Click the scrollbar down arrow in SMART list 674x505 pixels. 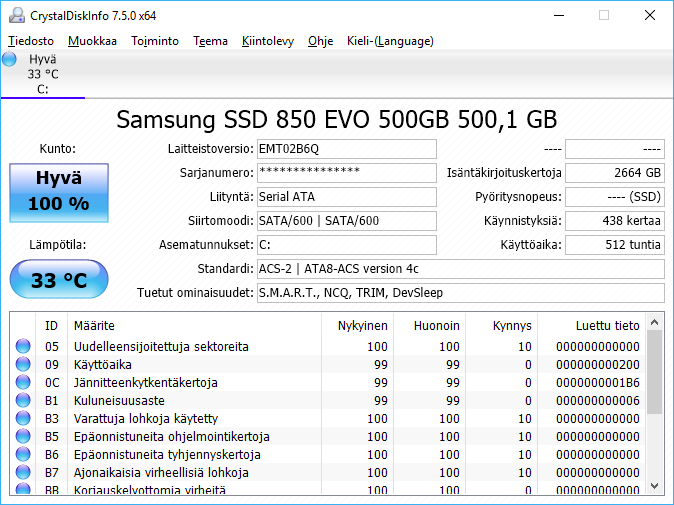click(655, 486)
